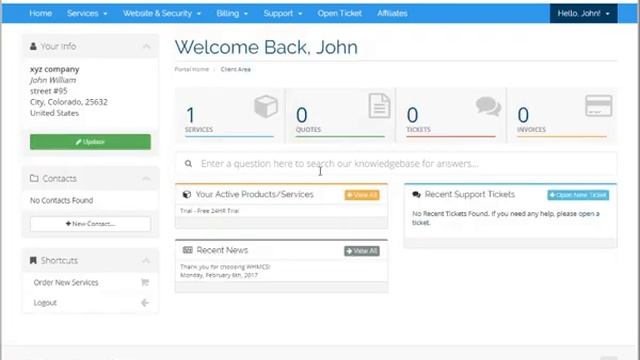This screenshot has width=640, height=360.
Task: Go to the Home menu item
Action: [40, 13]
